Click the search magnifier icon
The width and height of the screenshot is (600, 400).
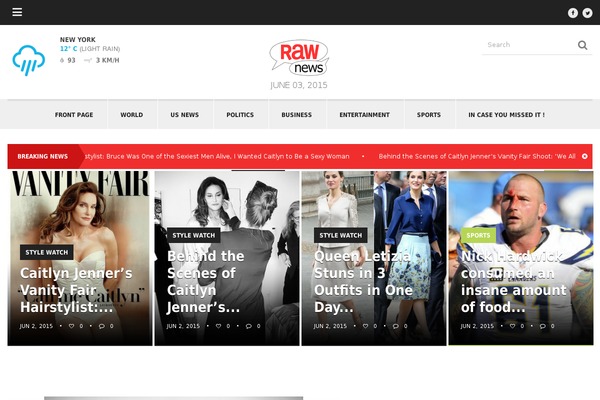[582, 45]
